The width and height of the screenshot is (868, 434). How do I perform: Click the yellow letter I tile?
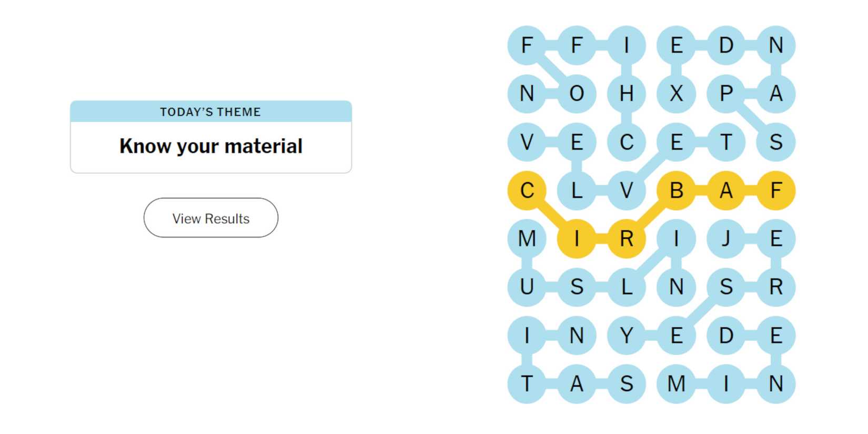(x=577, y=239)
